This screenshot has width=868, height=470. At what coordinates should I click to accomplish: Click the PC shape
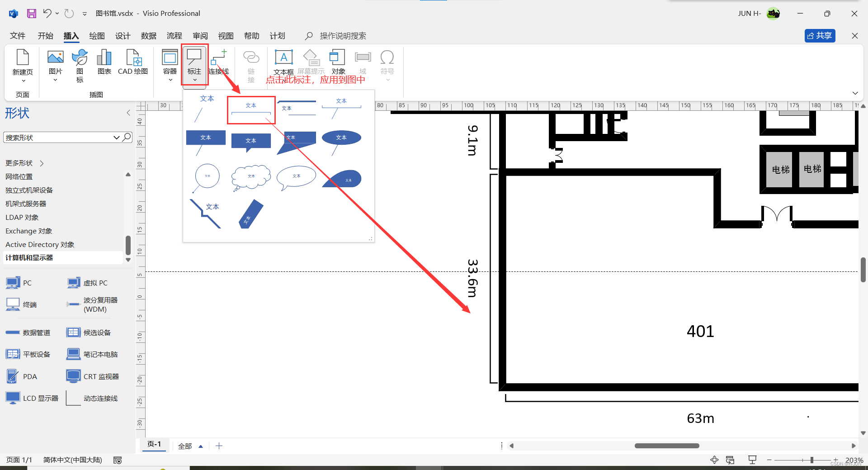19,283
